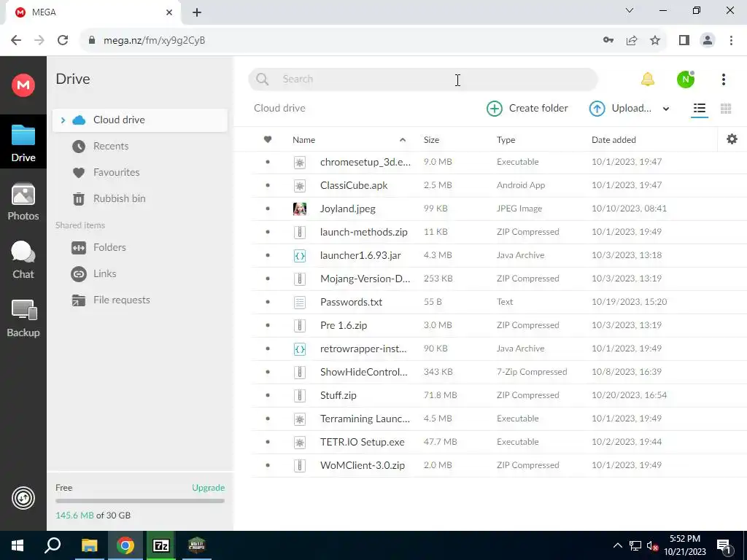Image resolution: width=747 pixels, height=560 pixels.
Task: Click the Chrome share icon
Action: coord(632,41)
